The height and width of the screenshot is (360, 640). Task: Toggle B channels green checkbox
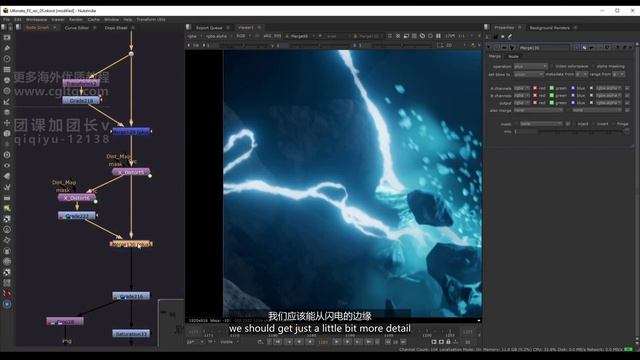point(551,96)
